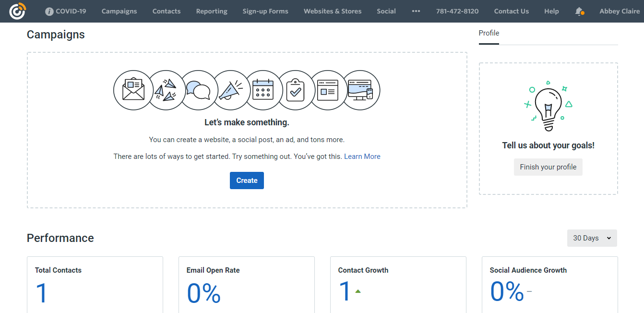Viewport: 644px width, 313px height.
Task: Click the chat bubbles icon
Action: pyautogui.click(x=198, y=90)
